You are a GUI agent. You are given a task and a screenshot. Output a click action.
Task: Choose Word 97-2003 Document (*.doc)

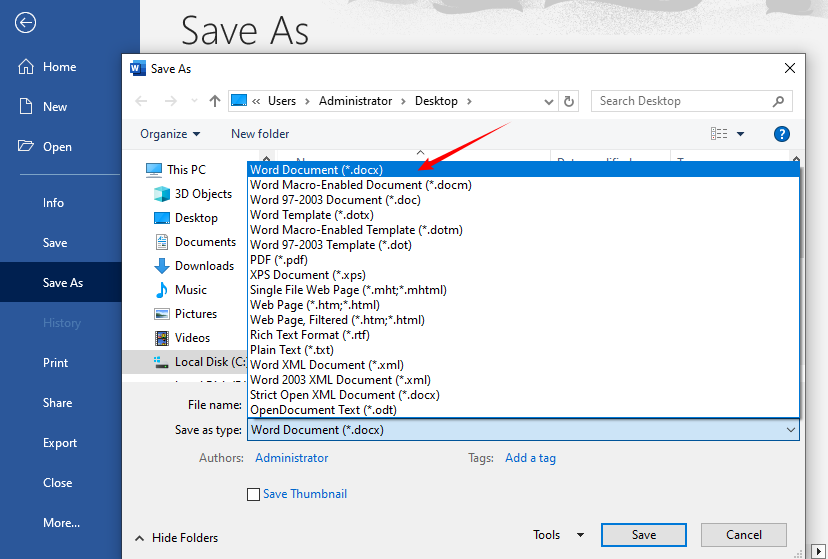click(523, 200)
